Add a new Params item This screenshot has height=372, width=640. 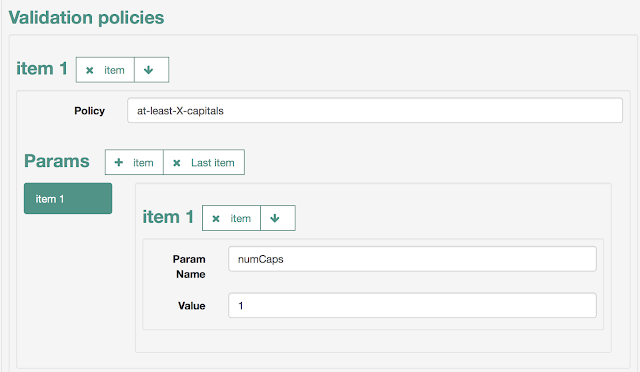[x=134, y=162]
